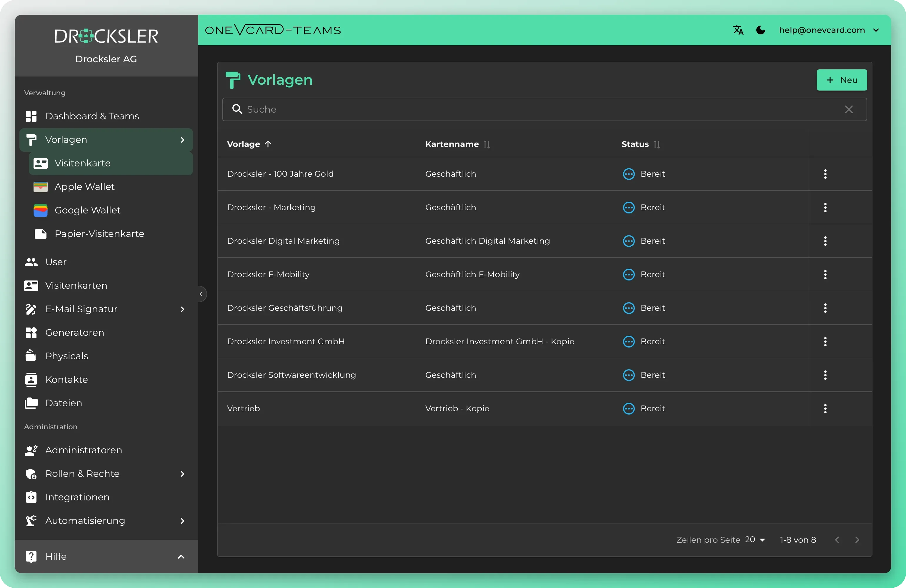Viewport: 906px width, 588px height.
Task: Select Visitenkarte template submenu
Action: pos(111,163)
